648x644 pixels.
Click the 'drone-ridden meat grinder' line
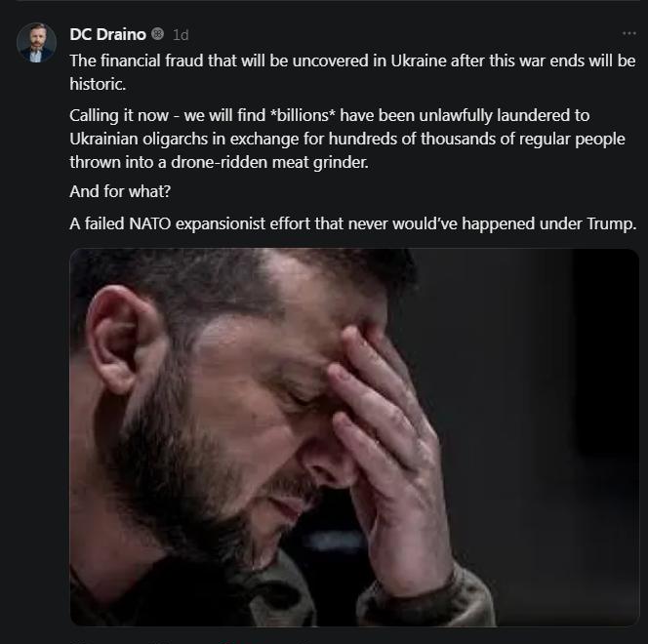pos(219,162)
